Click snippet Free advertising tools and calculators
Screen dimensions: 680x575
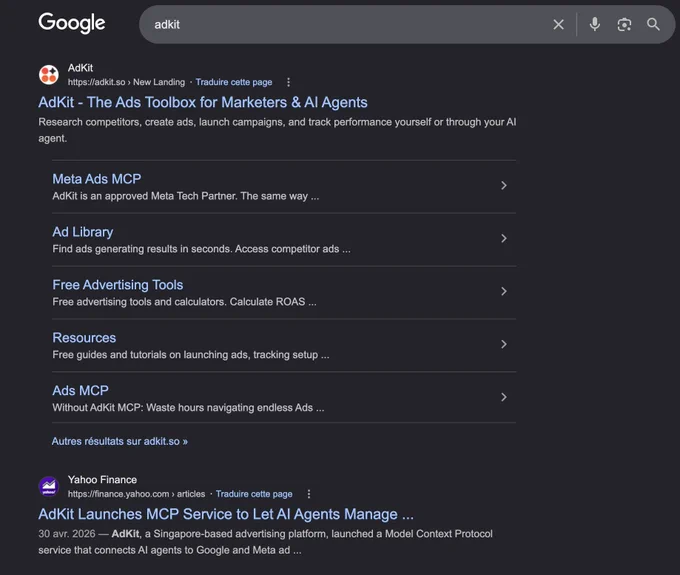(184, 302)
